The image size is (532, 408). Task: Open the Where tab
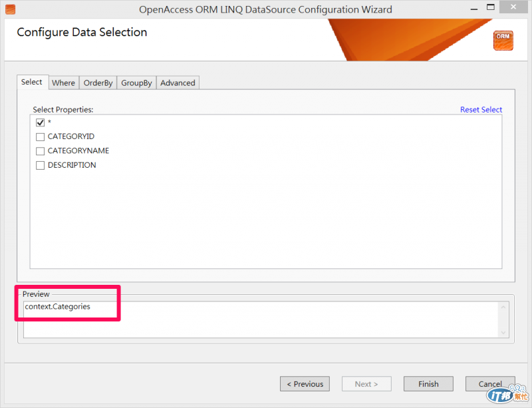click(x=63, y=83)
